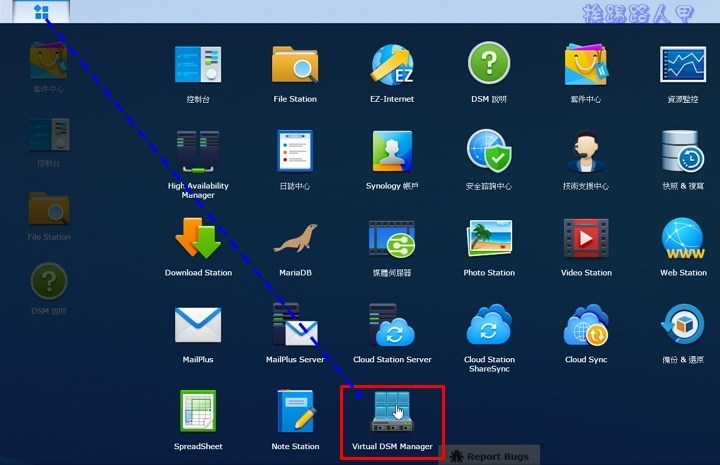Click dimmed DSM Help desktop shortcut
The image size is (720, 465).
click(x=49, y=281)
